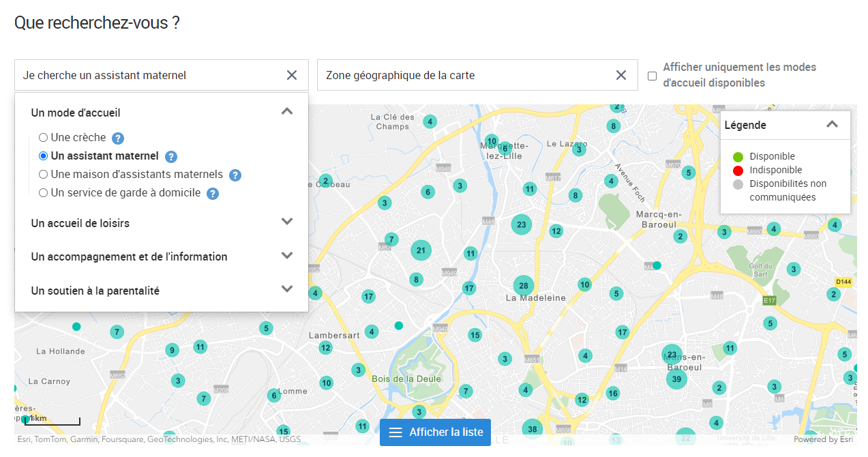The width and height of the screenshot is (868, 457).
Task: Expand the 'Un accueil de loisirs' section
Action: click(287, 222)
